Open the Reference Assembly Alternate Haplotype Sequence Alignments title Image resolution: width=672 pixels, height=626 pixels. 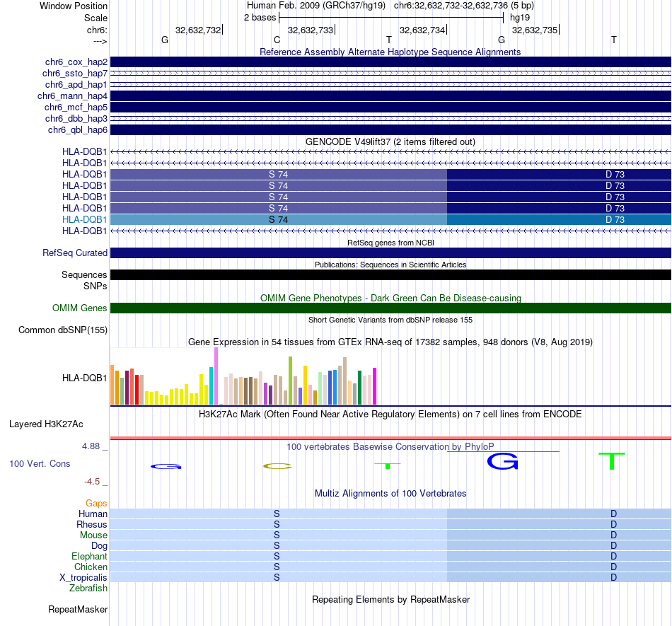coord(390,52)
